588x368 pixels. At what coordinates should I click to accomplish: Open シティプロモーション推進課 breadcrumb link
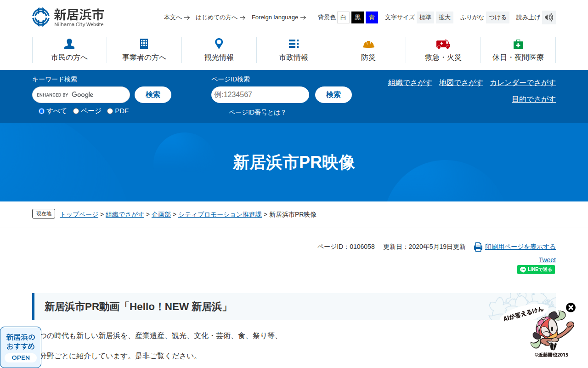[x=220, y=214]
